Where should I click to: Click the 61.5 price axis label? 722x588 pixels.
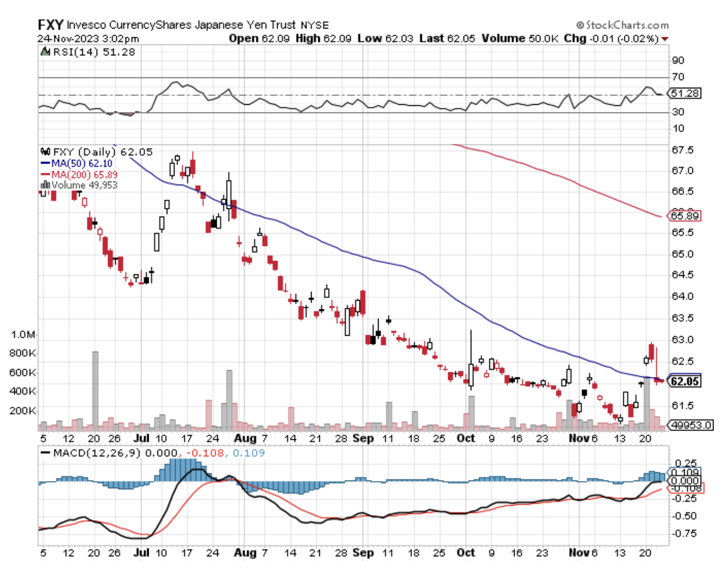pos(682,405)
